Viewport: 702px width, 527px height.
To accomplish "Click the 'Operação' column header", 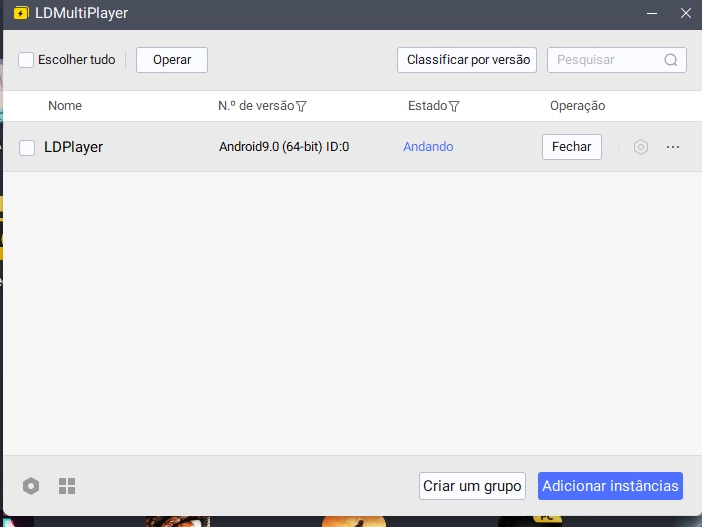I will (577, 106).
